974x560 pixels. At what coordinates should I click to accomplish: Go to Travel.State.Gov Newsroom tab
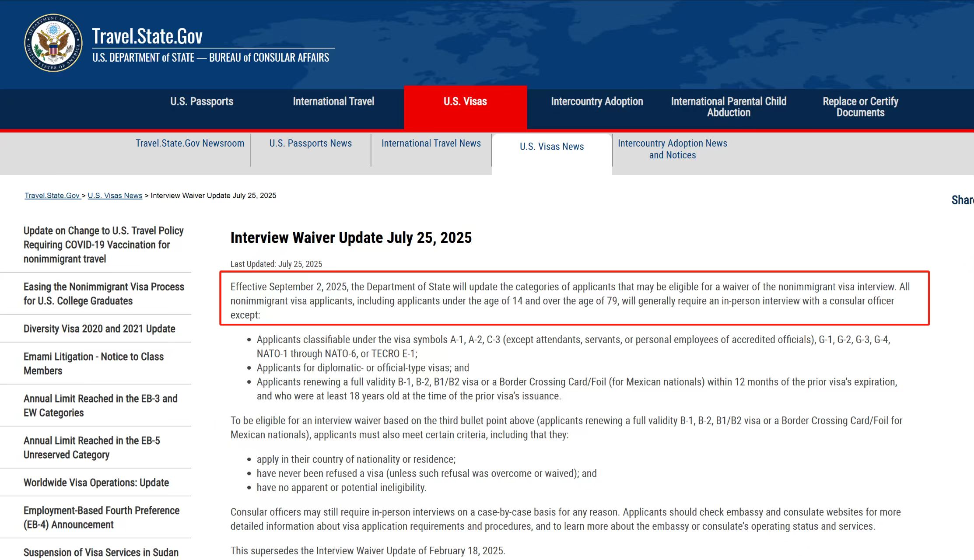click(190, 143)
